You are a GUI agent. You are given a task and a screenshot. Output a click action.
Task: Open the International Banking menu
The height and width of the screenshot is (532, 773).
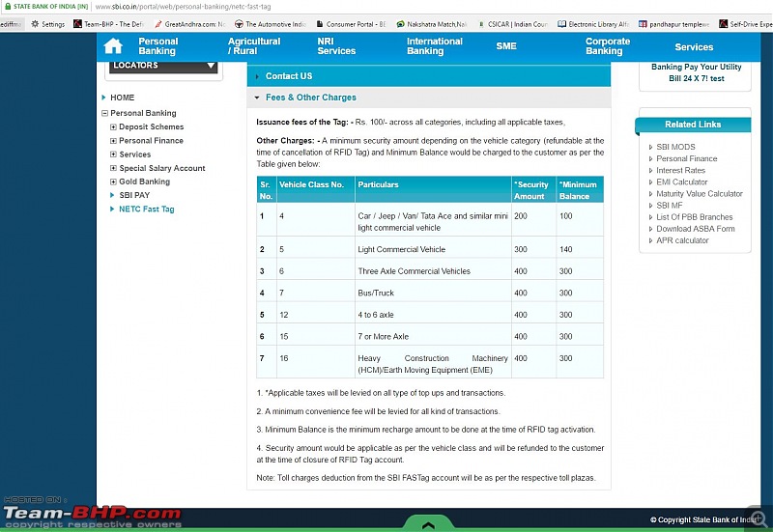[x=434, y=45]
